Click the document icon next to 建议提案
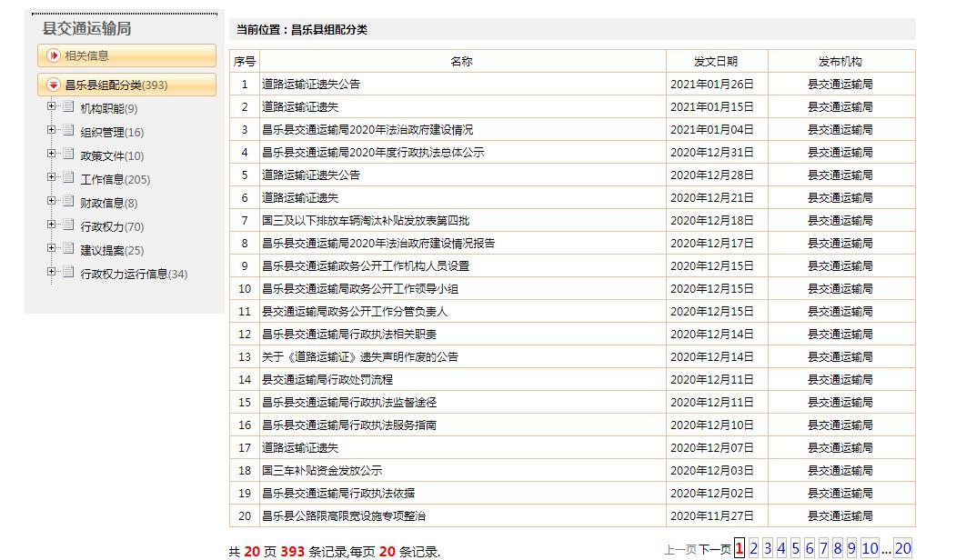 (68, 249)
